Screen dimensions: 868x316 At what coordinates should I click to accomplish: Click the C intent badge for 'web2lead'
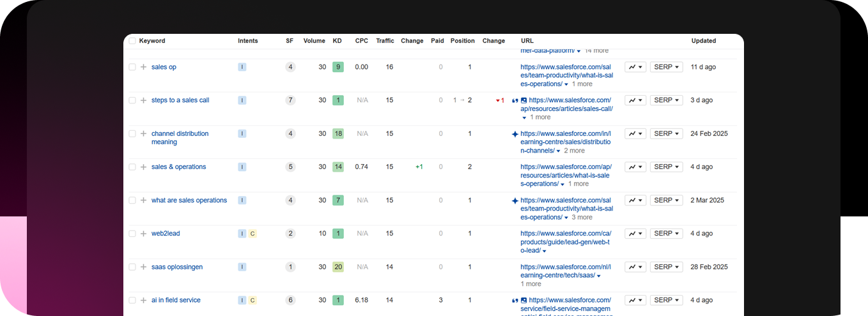tap(252, 234)
